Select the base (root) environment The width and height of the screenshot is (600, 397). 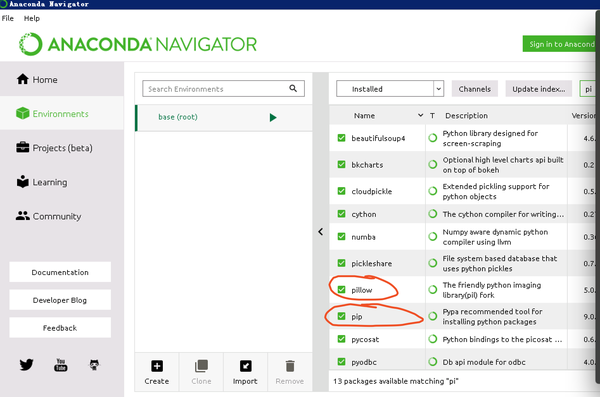pyautogui.click(x=224, y=118)
